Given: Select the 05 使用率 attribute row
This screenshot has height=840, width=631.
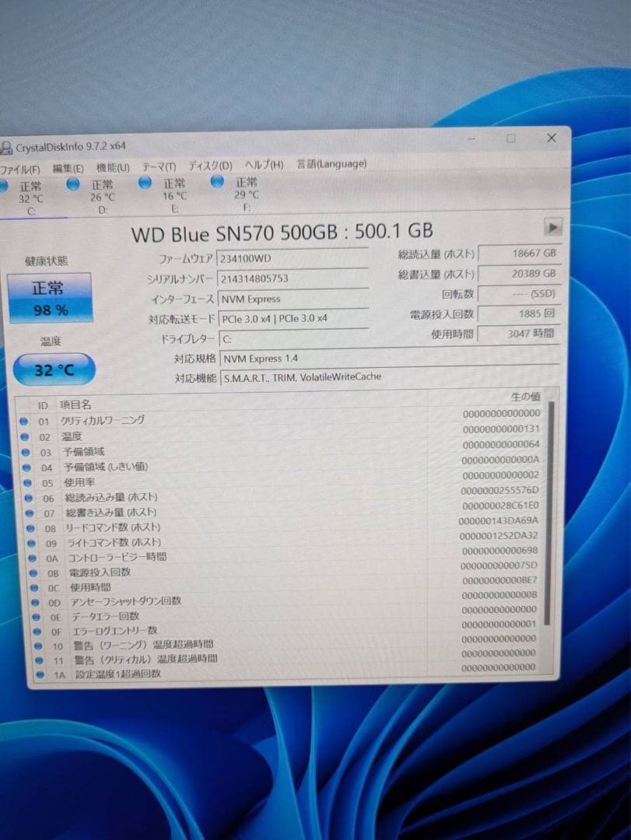Looking at the screenshot, I should pos(286,479).
